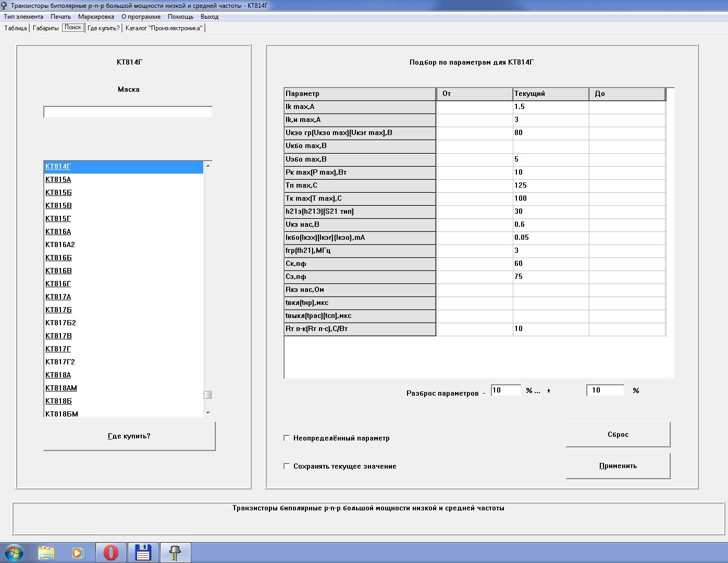Open О программе menu
This screenshot has width=728, height=563.
pos(141,17)
